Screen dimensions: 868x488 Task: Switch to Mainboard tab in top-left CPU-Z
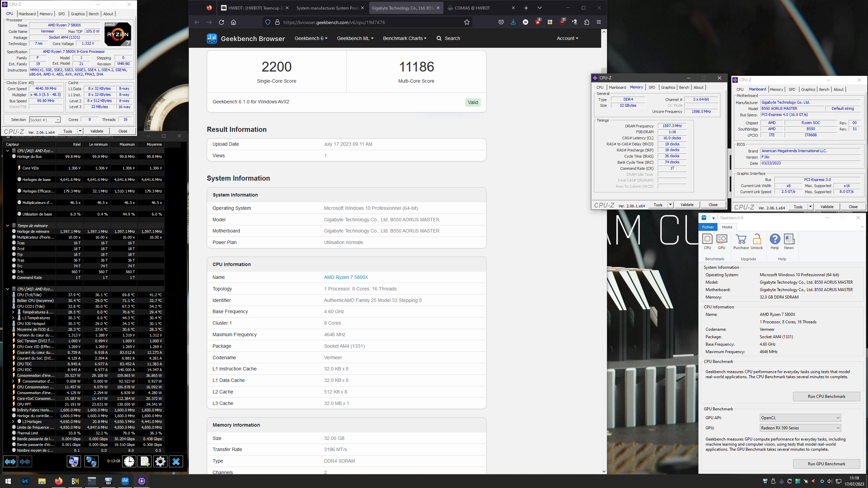coord(27,14)
